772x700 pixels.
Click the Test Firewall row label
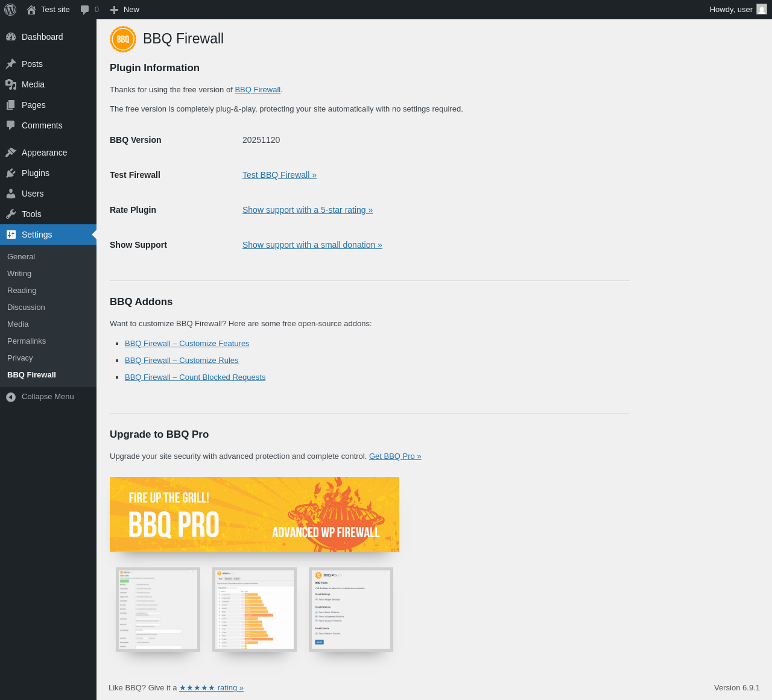(135, 175)
